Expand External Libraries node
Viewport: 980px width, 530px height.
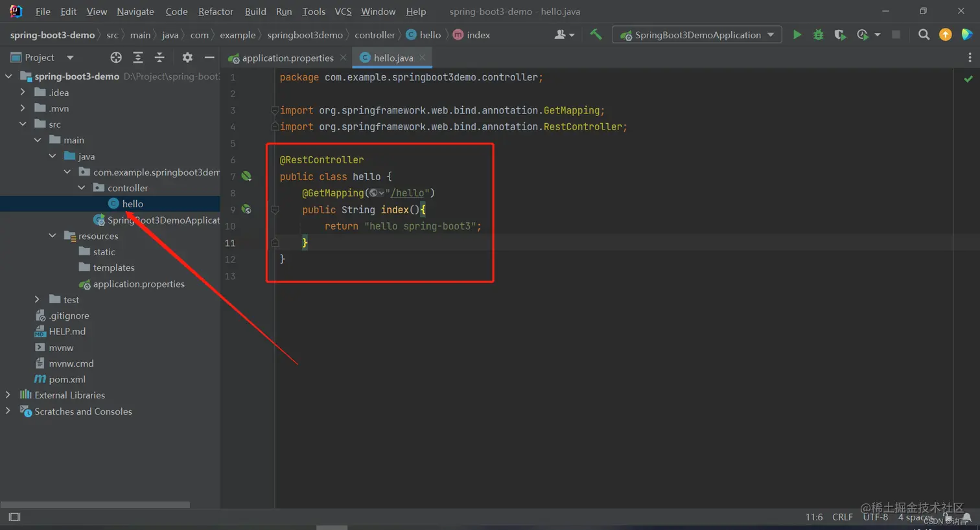coord(8,395)
